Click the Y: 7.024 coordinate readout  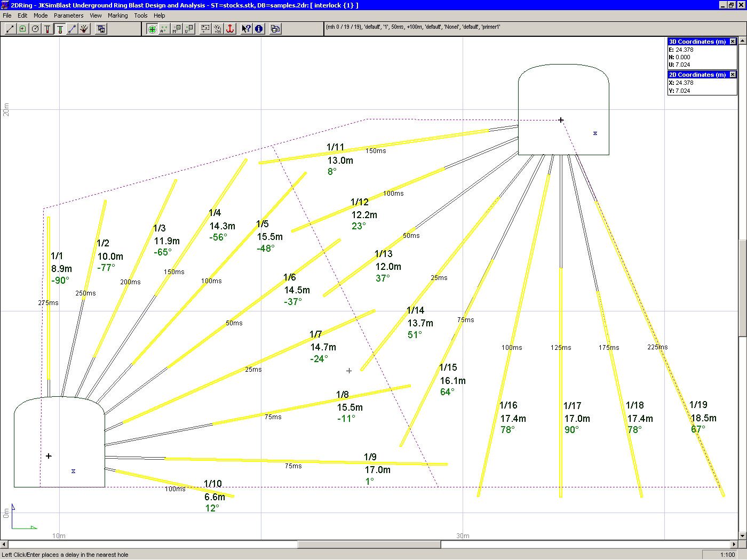(679, 91)
